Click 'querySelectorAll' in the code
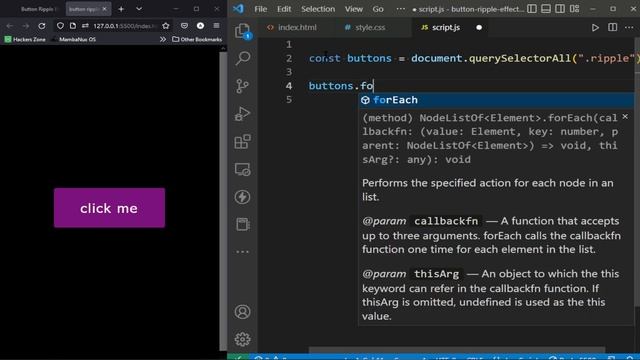640x360 pixels. [520, 58]
